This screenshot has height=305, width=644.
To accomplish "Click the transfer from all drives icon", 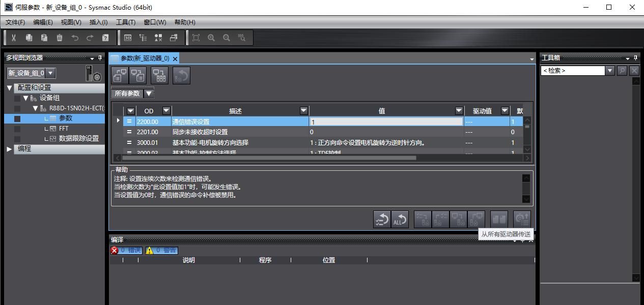I will (x=476, y=219).
